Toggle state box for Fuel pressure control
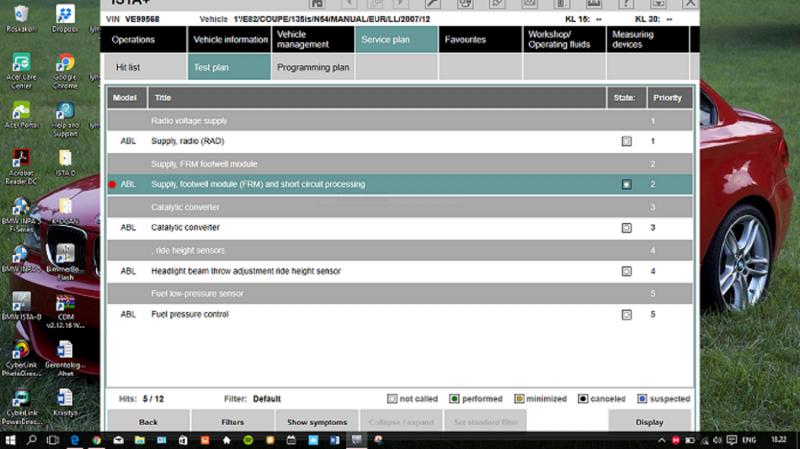This screenshot has height=449, width=800. 626,314
